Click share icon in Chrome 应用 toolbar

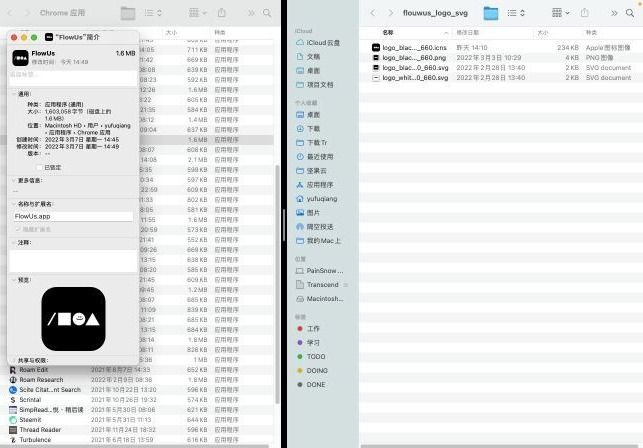(222, 13)
